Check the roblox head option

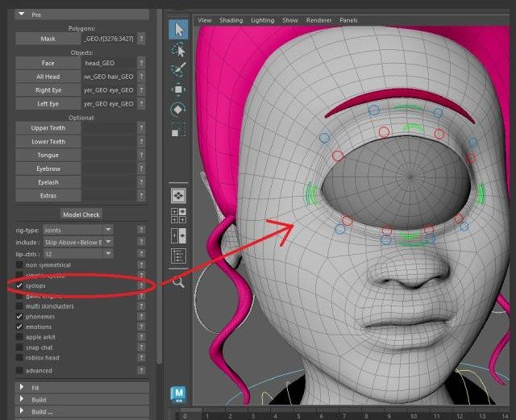[x=19, y=358]
